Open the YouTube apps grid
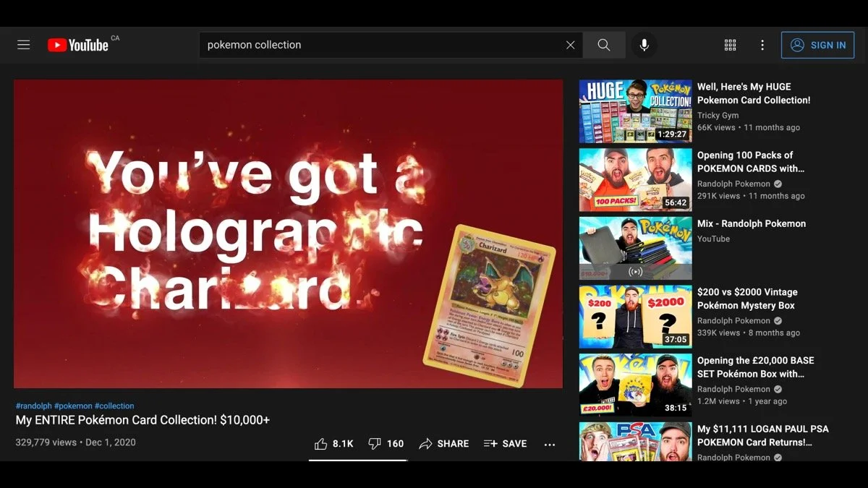 (730, 45)
